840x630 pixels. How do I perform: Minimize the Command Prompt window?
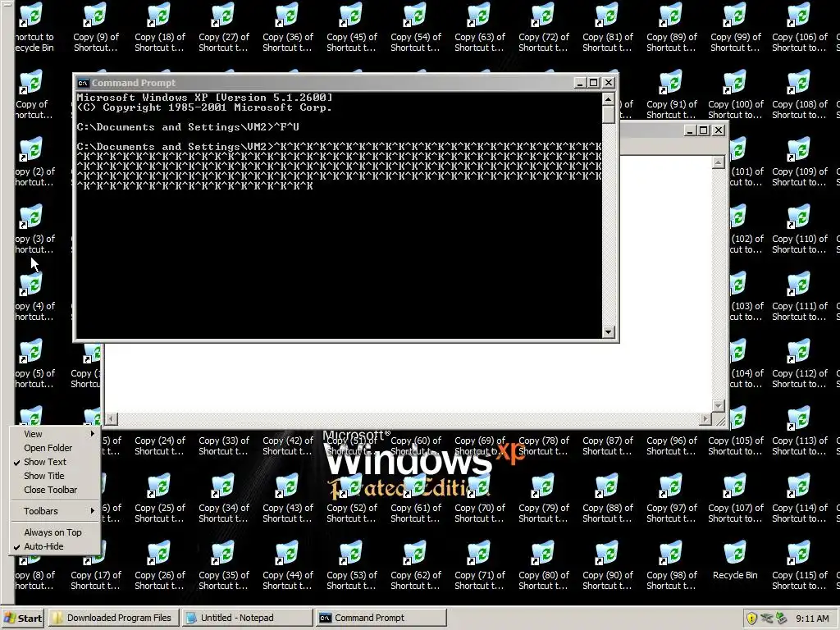(x=580, y=83)
